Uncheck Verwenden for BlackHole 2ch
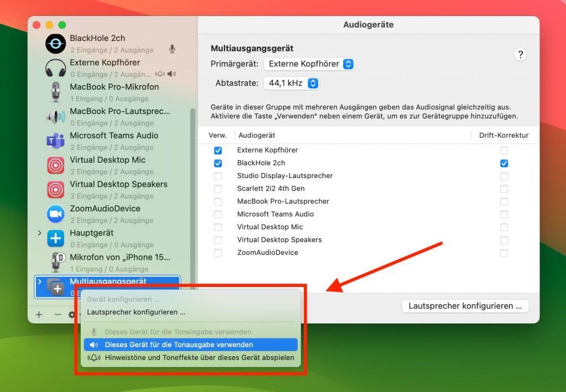 pos(218,163)
